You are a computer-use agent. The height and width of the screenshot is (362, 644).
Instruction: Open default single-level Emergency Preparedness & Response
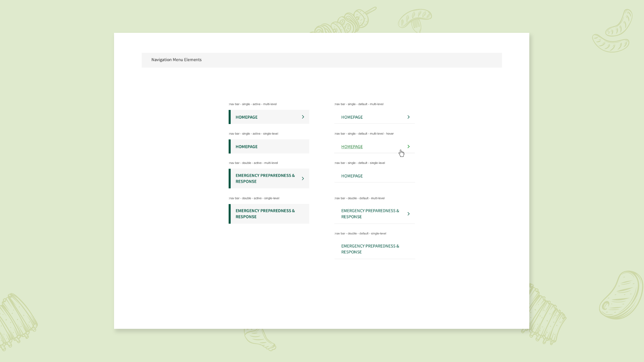pyautogui.click(x=370, y=249)
